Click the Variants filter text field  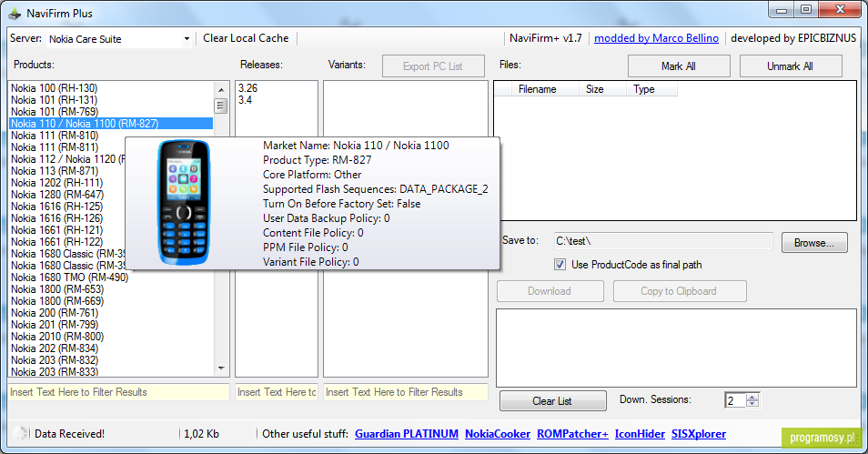tap(405, 392)
